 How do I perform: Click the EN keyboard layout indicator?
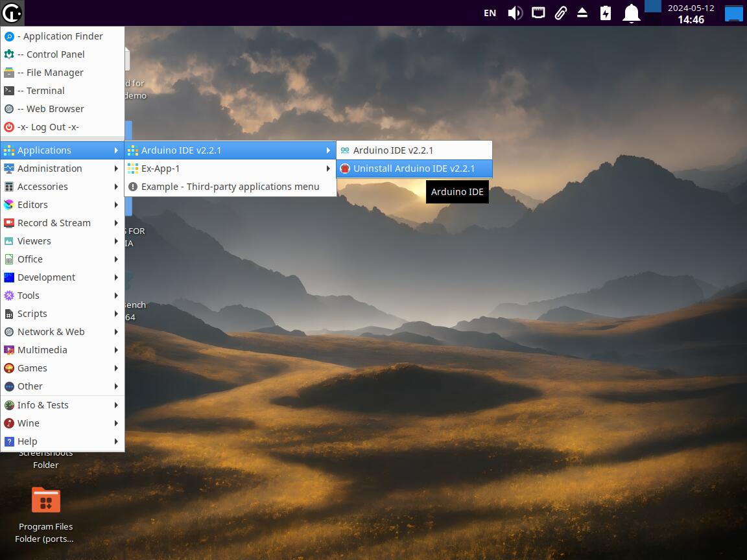[x=490, y=14]
